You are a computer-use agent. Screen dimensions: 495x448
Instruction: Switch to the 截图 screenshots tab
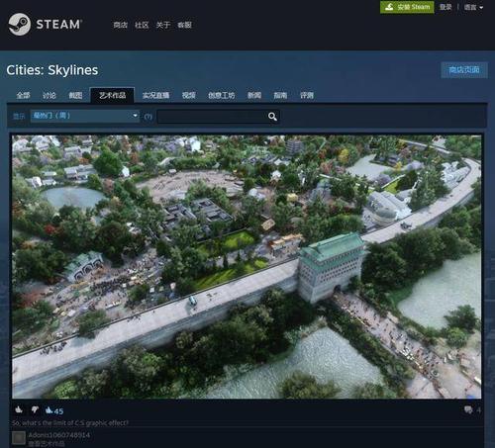coord(75,96)
